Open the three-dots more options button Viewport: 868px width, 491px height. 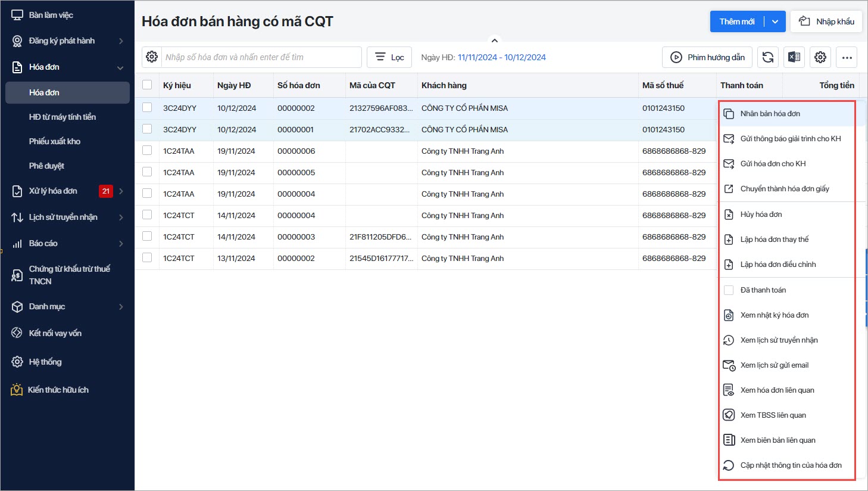pos(847,57)
